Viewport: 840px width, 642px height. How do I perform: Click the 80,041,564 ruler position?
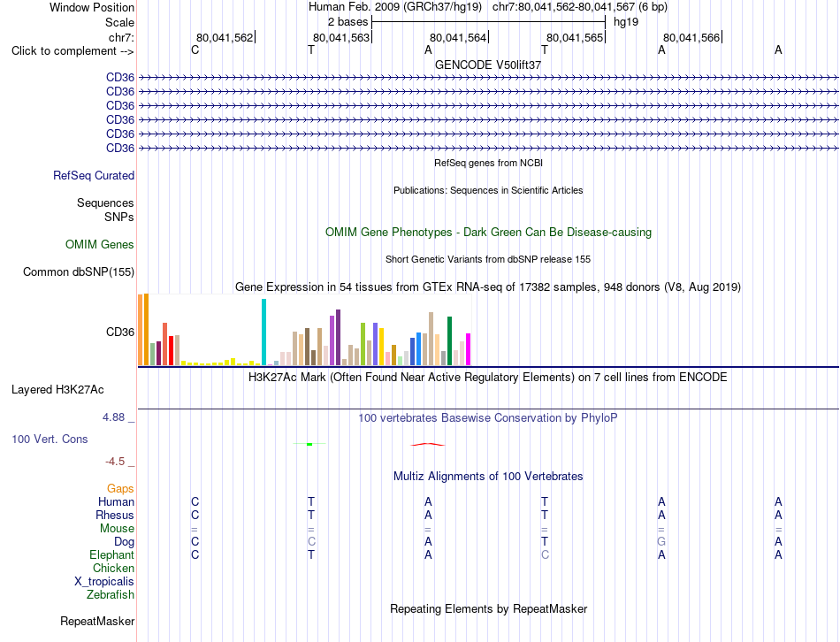tap(458, 37)
